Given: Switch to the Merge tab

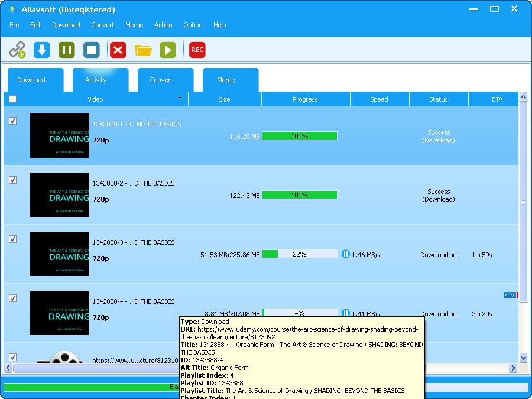Looking at the screenshot, I should pos(231,80).
